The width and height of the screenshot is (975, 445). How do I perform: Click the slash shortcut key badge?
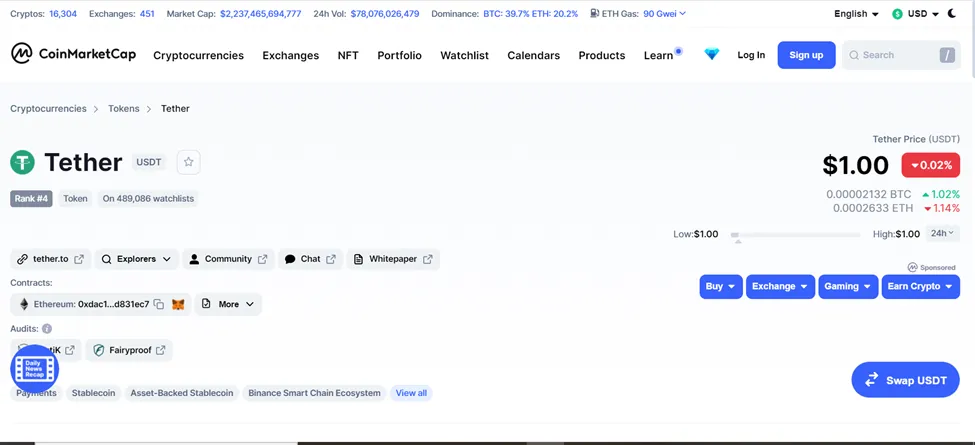pyautogui.click(x=946, y=55)
